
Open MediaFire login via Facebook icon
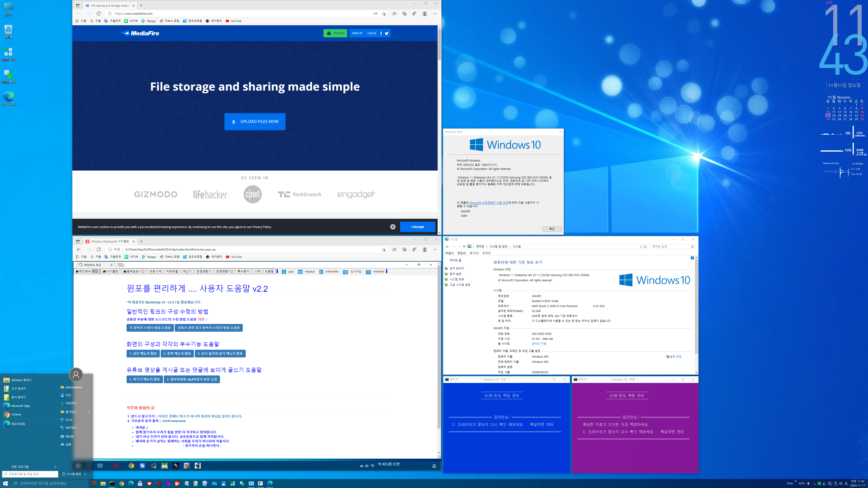coord(381,33)
